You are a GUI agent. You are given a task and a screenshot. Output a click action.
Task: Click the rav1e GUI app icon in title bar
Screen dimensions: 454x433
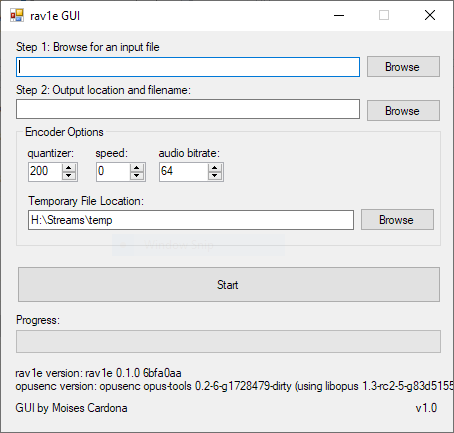pyautogui.click(x=17, y=15)
